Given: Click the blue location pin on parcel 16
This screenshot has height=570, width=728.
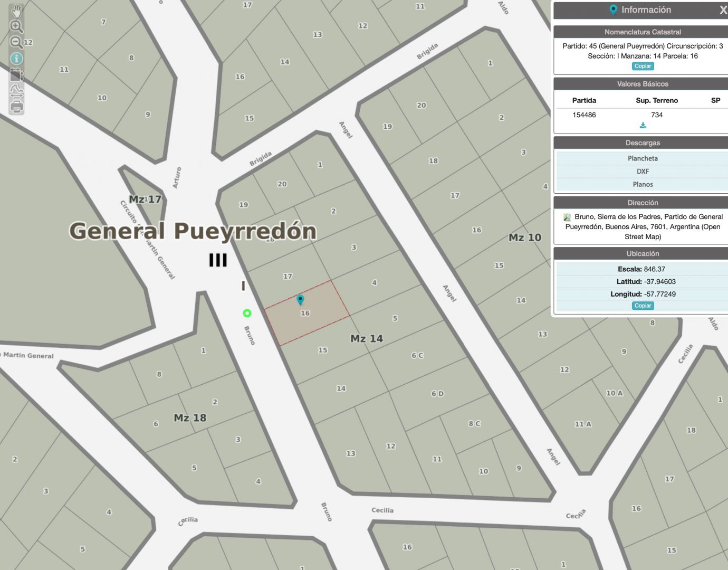Looking at the screenshot, I should pos(300,299).
